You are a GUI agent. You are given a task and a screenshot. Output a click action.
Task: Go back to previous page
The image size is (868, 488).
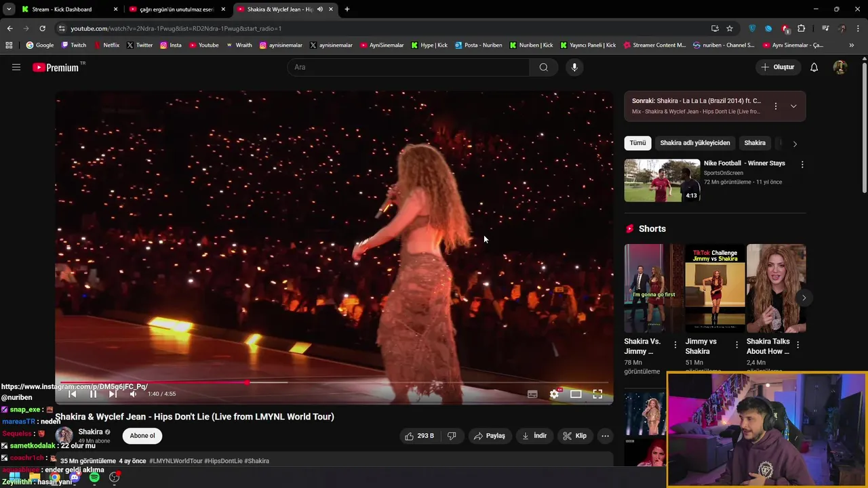[x=9, y=28]
